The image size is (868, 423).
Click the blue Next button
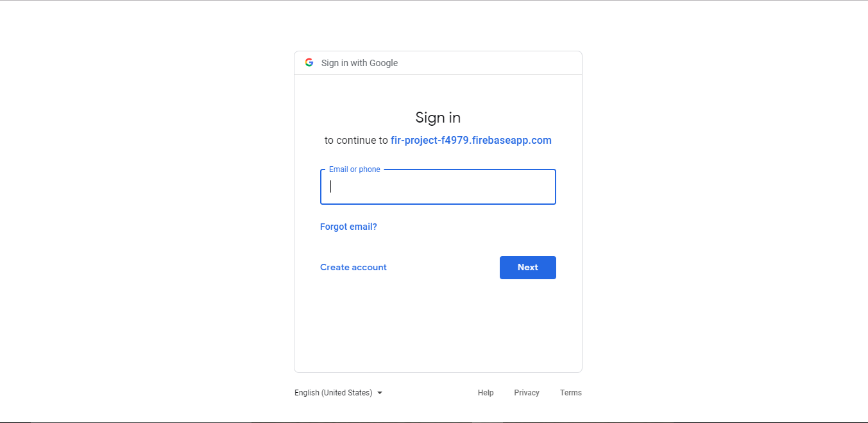coord(528,268)
